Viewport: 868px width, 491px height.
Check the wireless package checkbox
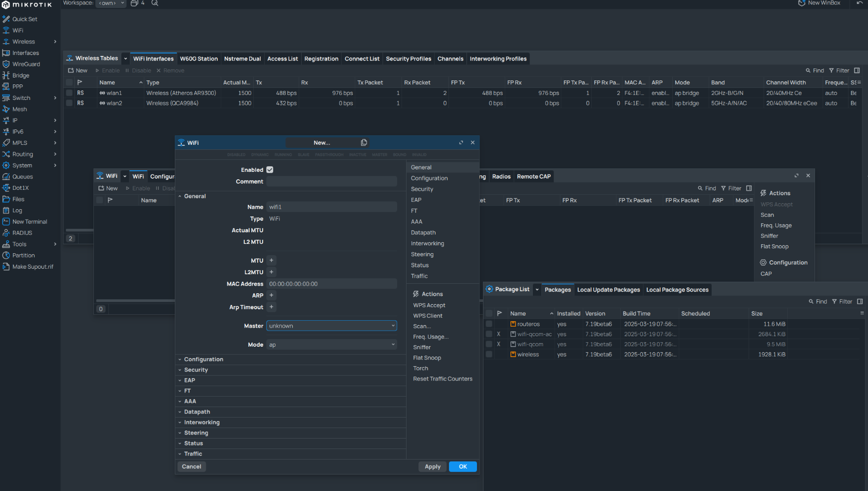[489, 354]
